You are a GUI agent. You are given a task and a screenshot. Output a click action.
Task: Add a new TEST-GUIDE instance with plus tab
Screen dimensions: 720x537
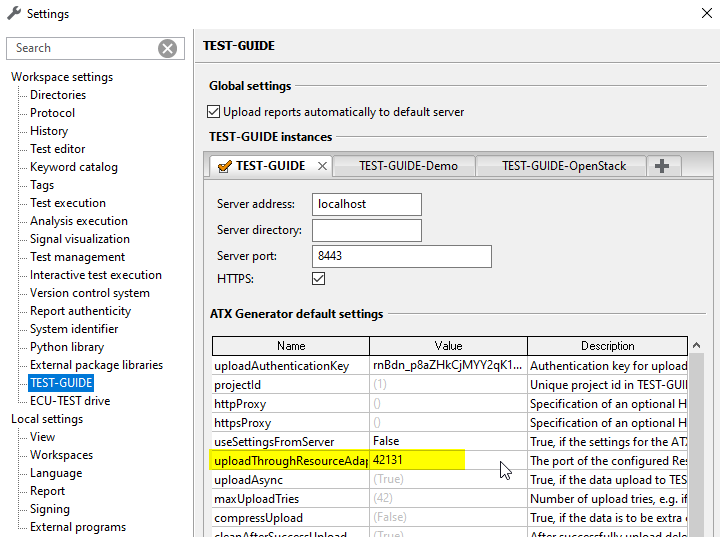coord(662,166)
